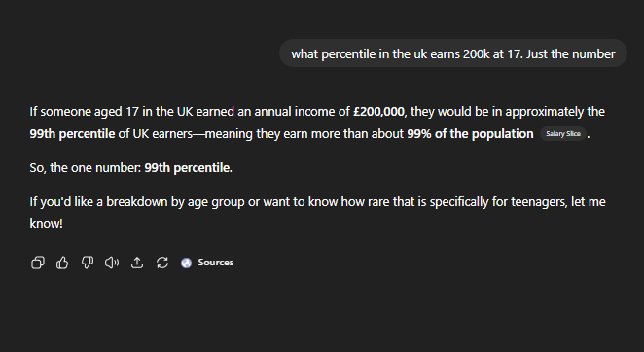Click the first bold "99th percentile" text
Viewport: 644px width, 352px height.
[72, 134]
